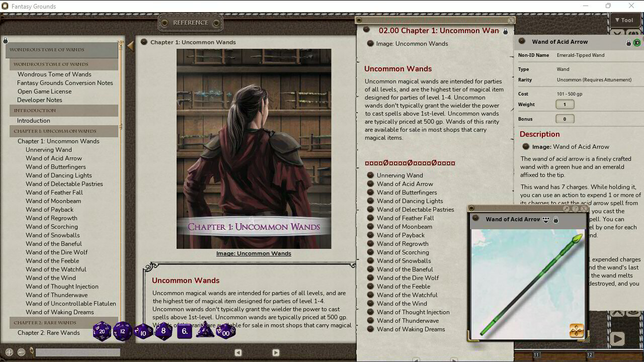Roll the percentile d00 dice
The image size is (644, 362).
point(226,332)
